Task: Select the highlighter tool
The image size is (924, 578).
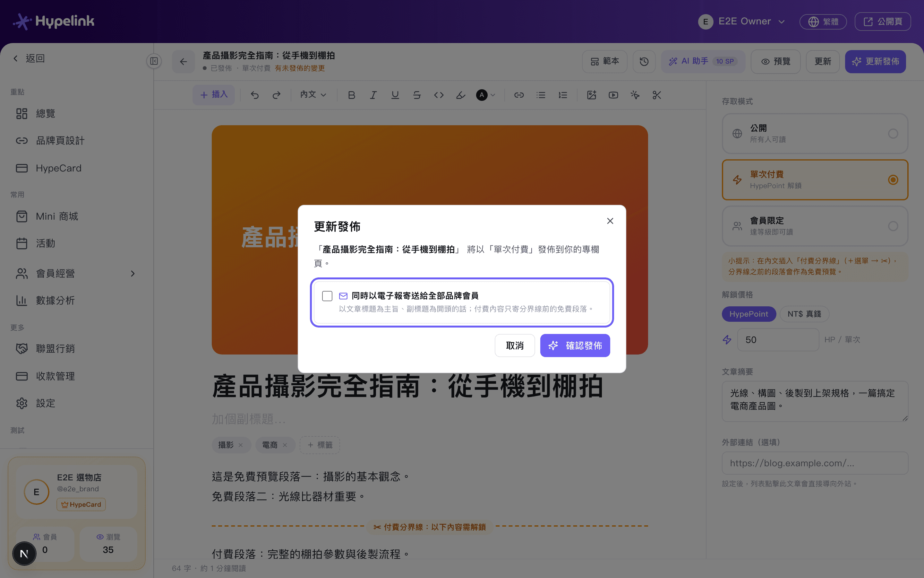Action: point(461,95)
